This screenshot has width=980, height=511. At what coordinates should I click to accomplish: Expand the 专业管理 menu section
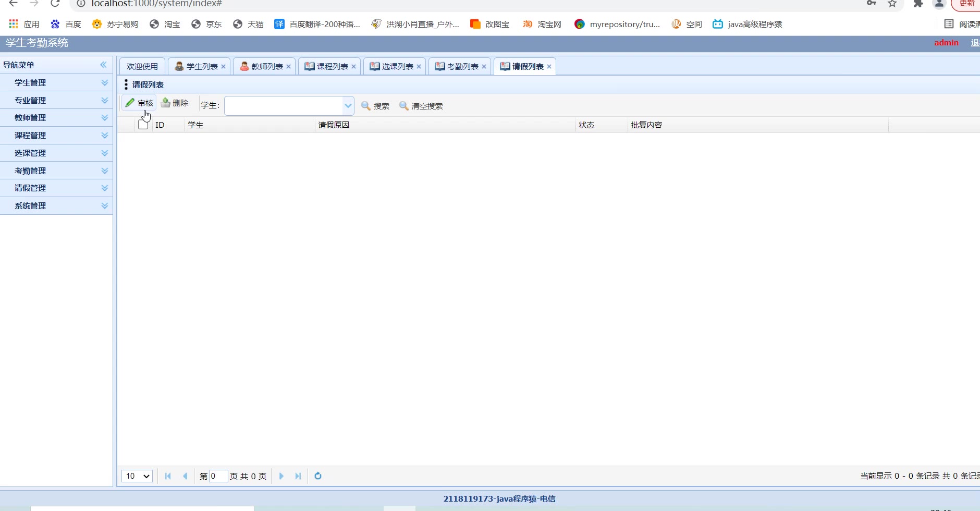click(56, 100)
